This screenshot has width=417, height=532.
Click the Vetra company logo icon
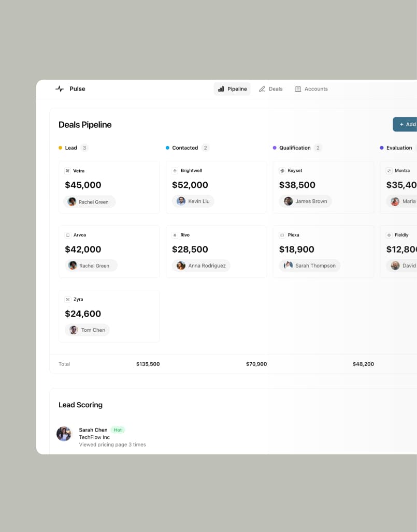click(x=67, y=171)
